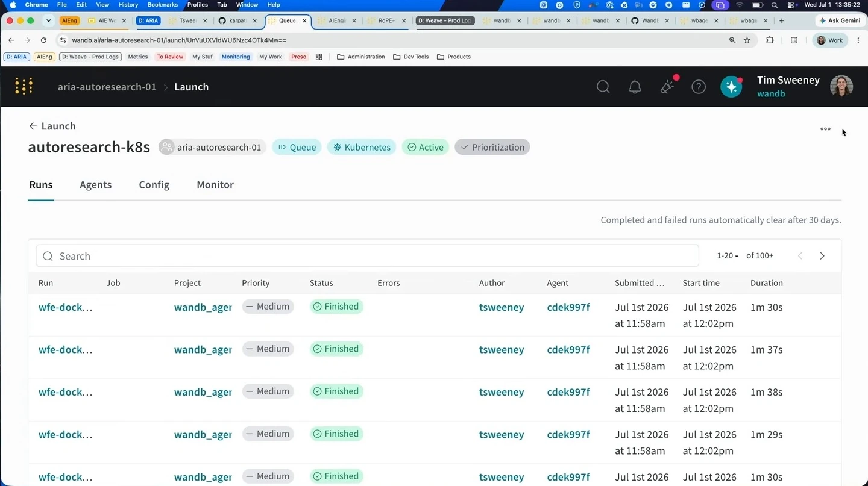The image size is (868, 486).
Task: Go back via the Launch link
Action: [x=52, y=126]
